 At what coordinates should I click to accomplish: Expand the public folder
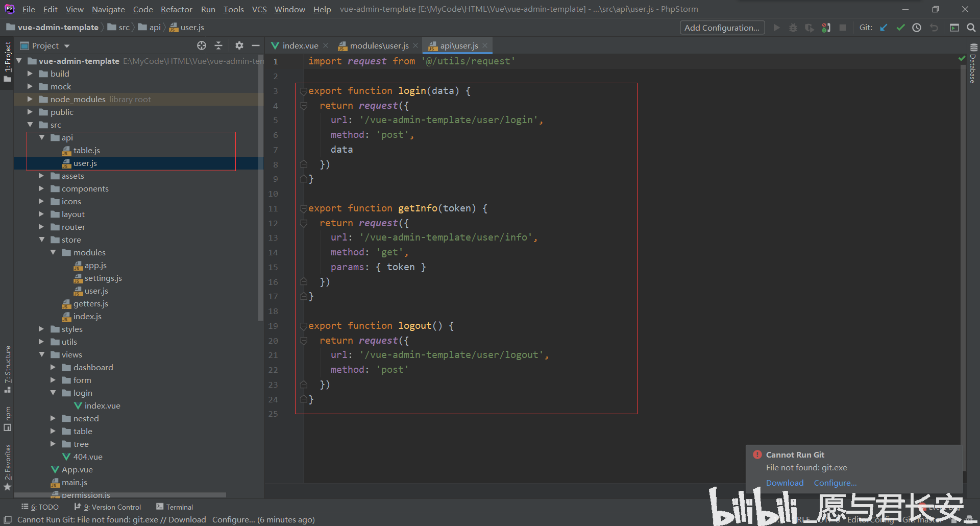coord(30,112)
